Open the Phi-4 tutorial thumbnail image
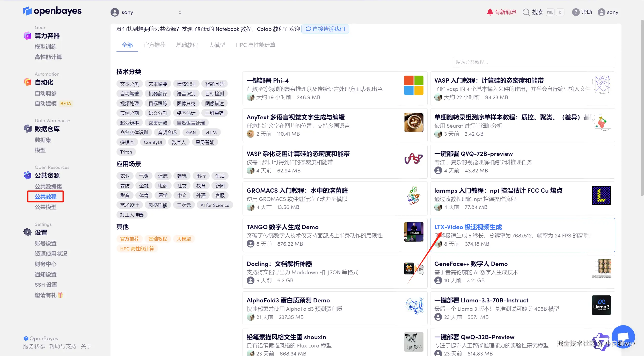Image resolution: width=644 pixels, height=356 pixels. pyautogui.click(x=413, y=85)
